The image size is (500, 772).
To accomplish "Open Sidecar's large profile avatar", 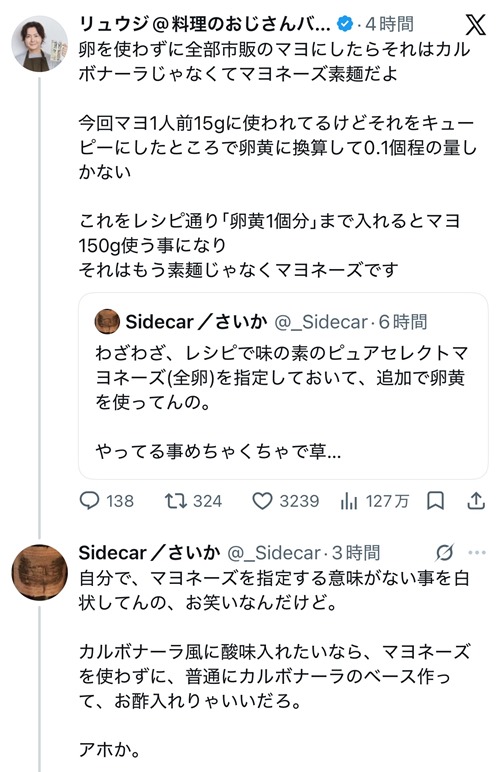I will coord(40,572).
